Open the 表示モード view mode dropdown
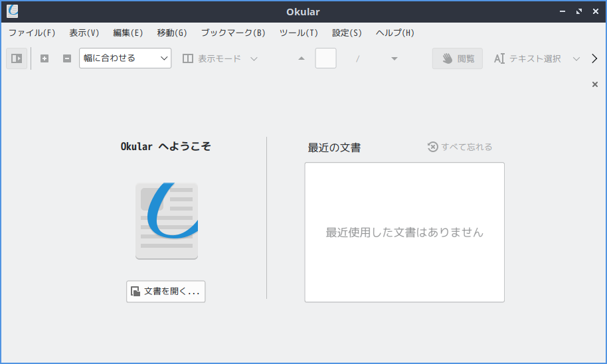607x364 pixels. click(220, 58)
